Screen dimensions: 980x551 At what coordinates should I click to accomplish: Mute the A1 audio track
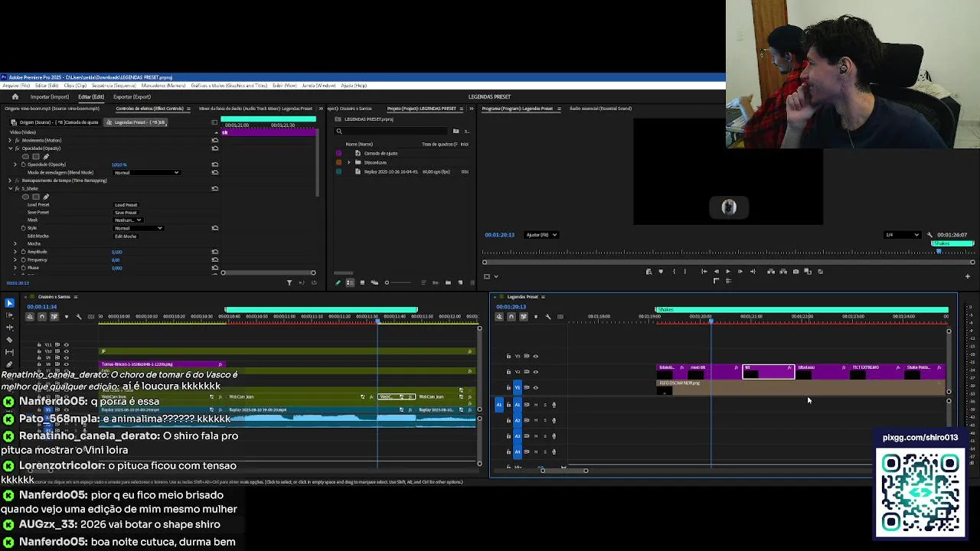coord(536,404)
